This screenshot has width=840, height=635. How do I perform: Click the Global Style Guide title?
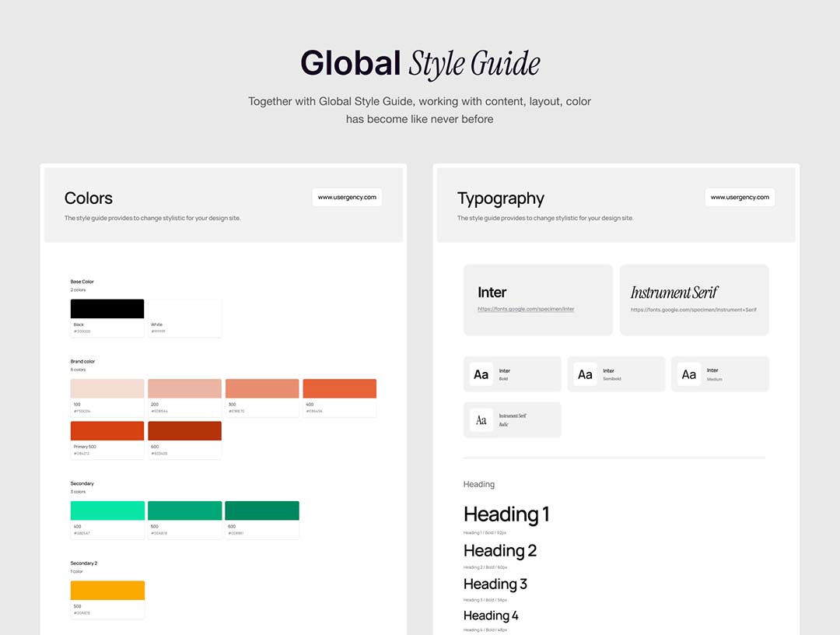(420, 64)
